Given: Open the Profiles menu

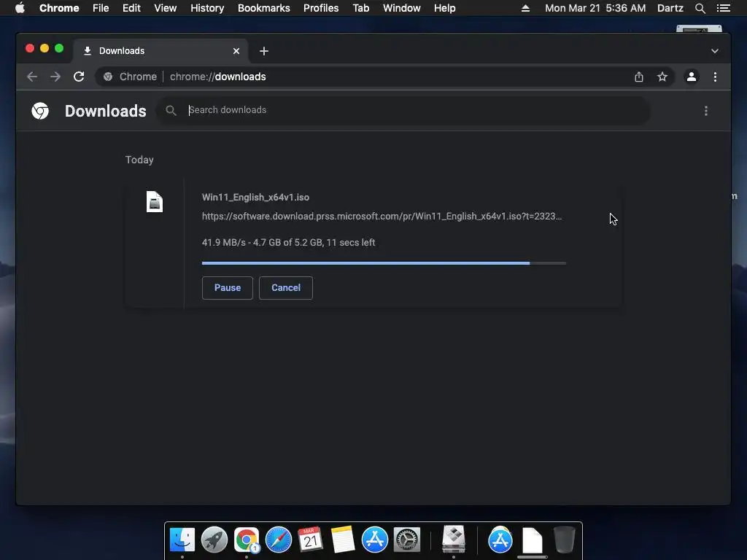Looking at the screenshot, I should tap(321, 8).
